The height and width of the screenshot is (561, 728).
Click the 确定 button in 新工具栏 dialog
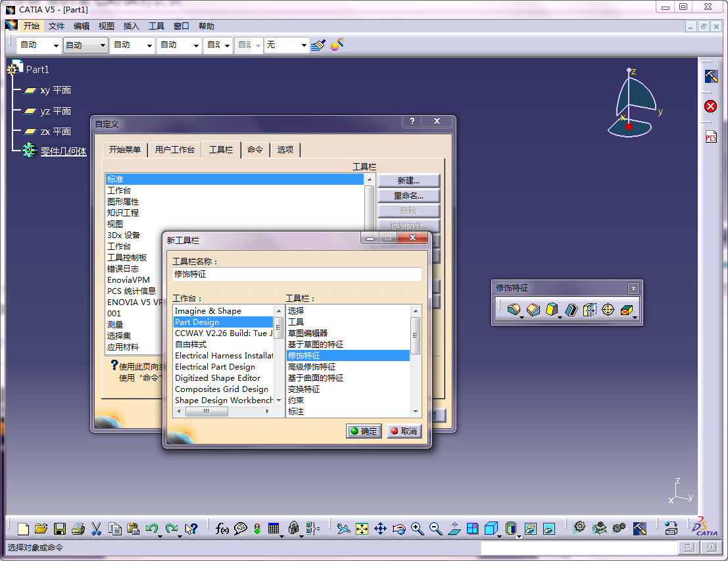[364, 431]
